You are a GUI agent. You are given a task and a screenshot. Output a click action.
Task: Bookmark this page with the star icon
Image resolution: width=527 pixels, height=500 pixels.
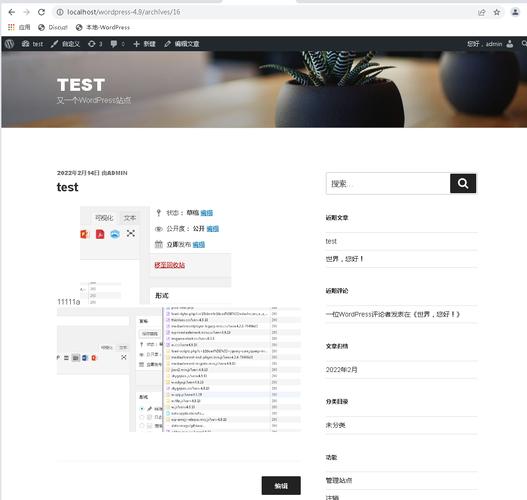click(497, 12)
